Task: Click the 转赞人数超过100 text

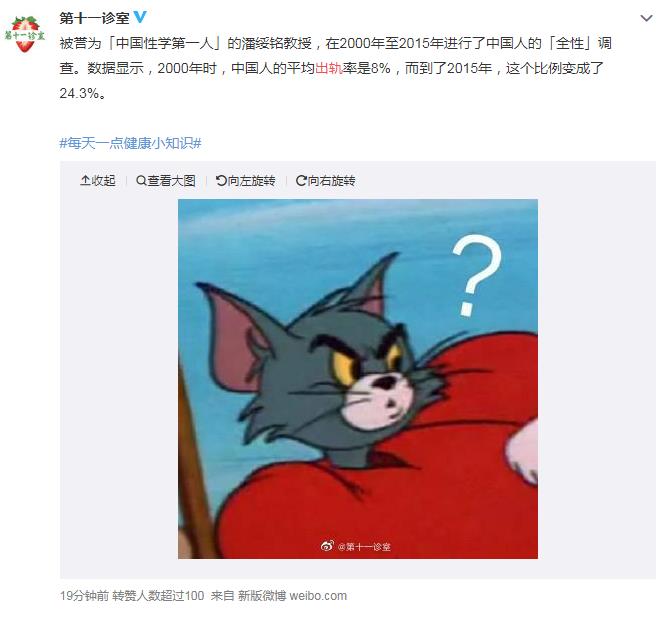Action: [158, 595]
